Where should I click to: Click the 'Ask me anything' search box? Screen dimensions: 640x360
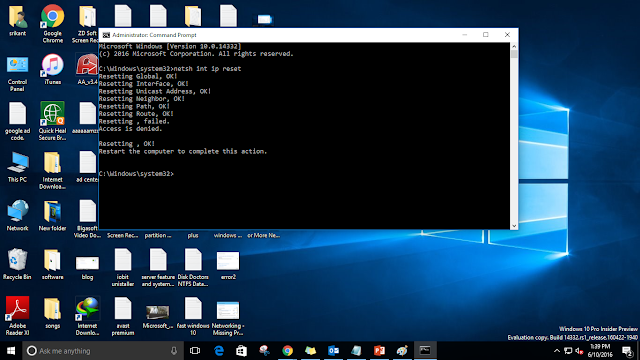click(x=102, y=351)
